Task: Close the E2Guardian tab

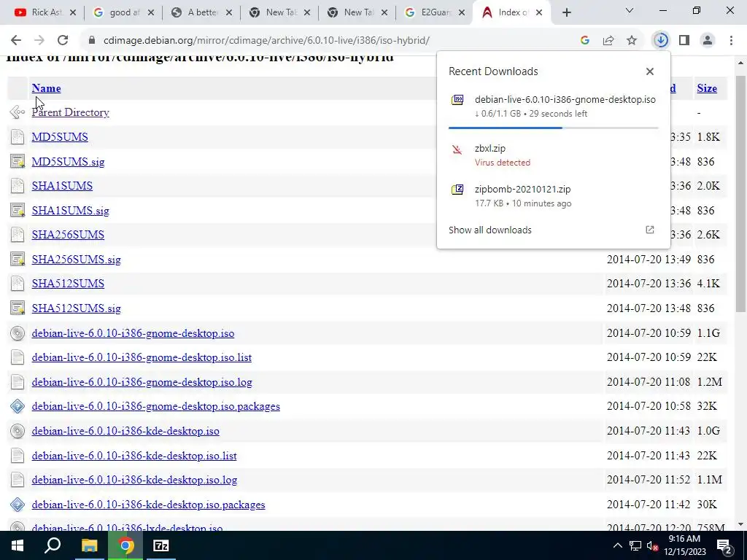Action: tap(462, 12)
